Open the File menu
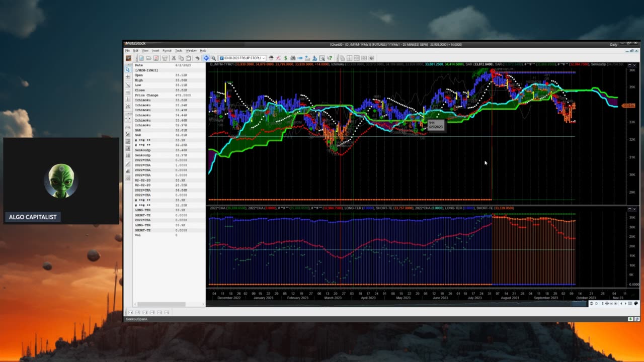This screenshot has width=644, height=362. pyautogui.click(x=128, y=51)
